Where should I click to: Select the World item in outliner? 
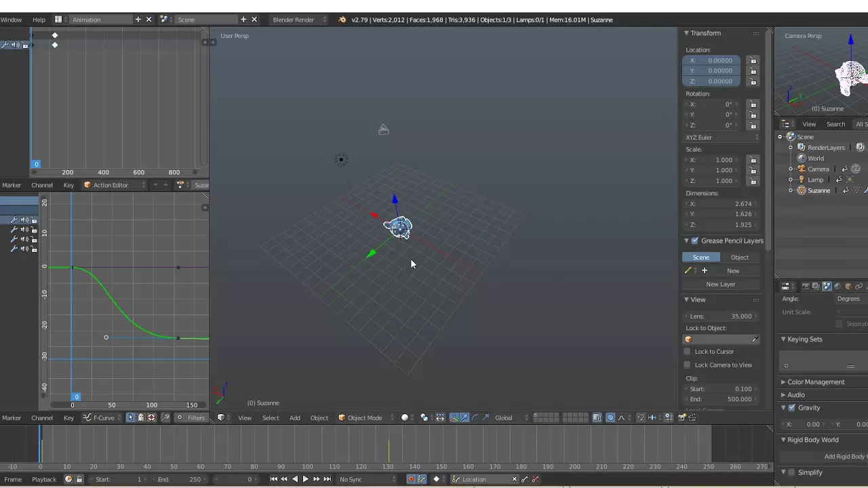coord(816,159)
